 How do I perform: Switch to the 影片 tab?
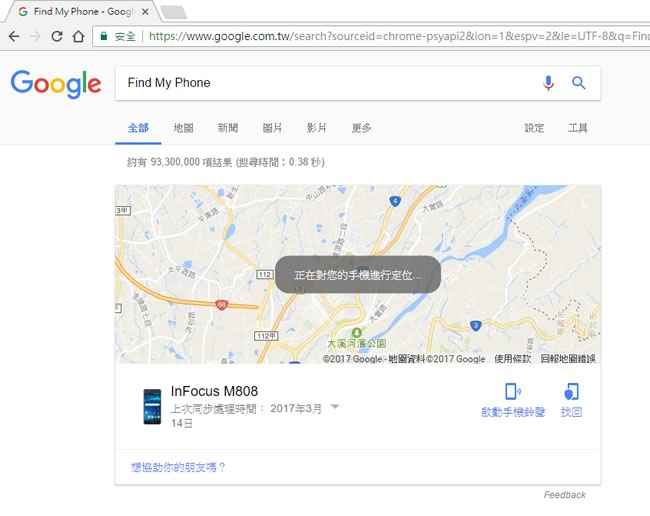(x=317, y=128)
